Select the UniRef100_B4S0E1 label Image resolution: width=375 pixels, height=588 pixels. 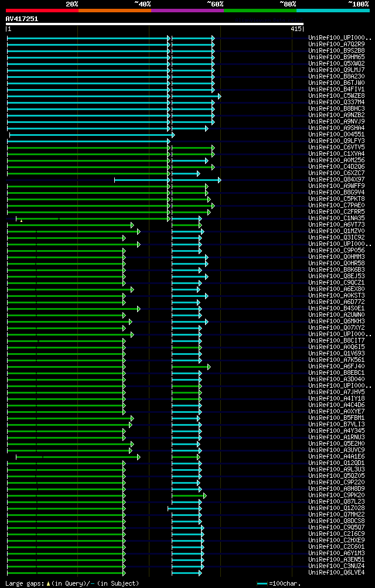pos(336,308)
